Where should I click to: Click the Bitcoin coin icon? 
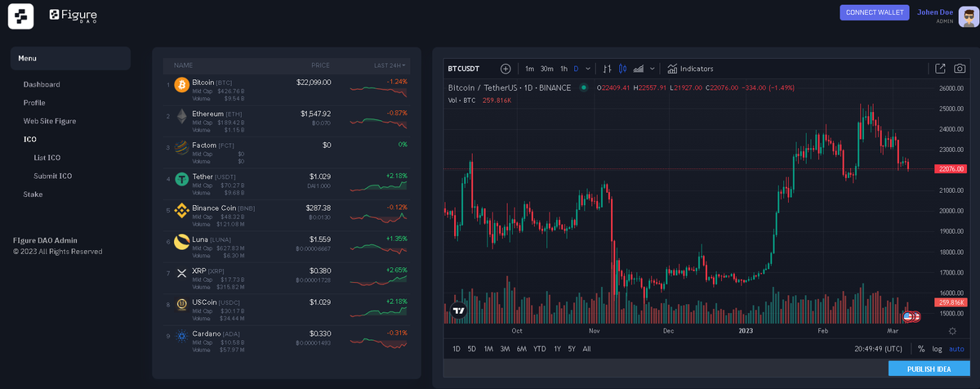(181, 85)
